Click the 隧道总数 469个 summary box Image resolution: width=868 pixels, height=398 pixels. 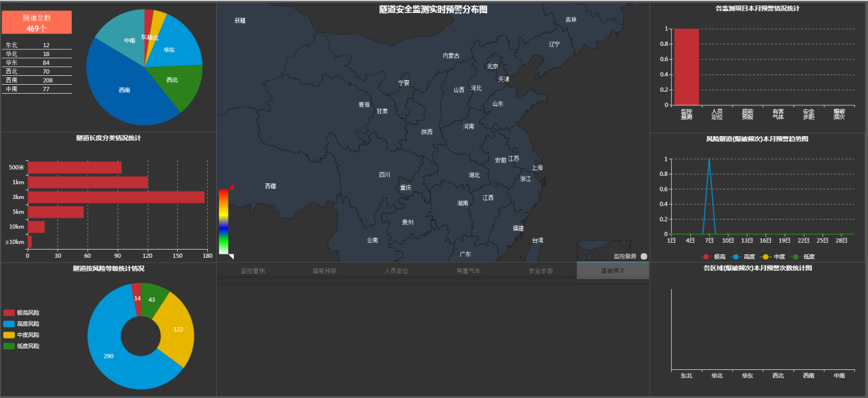pos(37,23)
